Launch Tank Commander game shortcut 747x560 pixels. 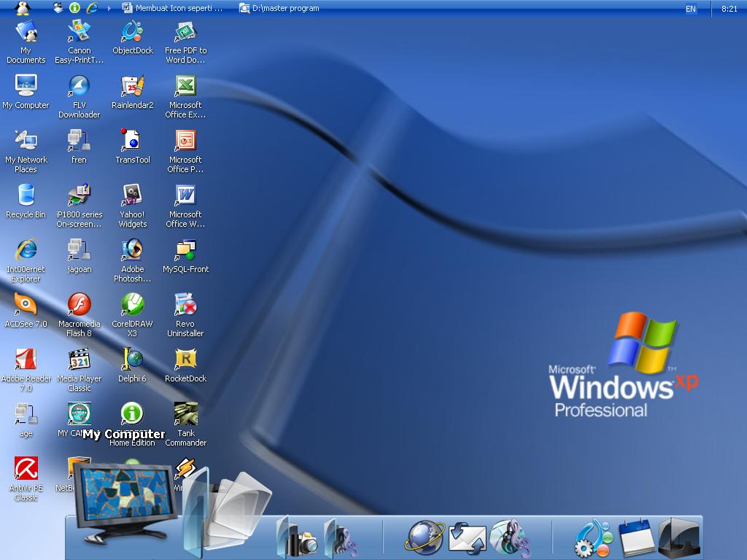186,425
